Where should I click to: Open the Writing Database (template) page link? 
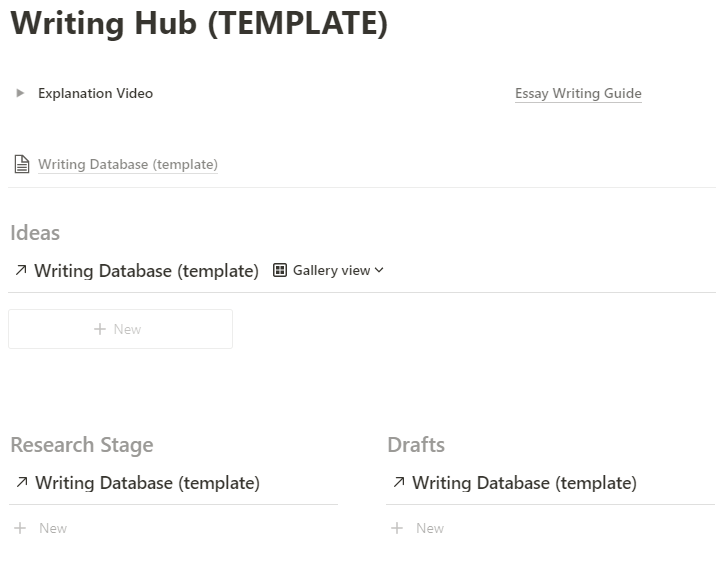tap(128, 164)
